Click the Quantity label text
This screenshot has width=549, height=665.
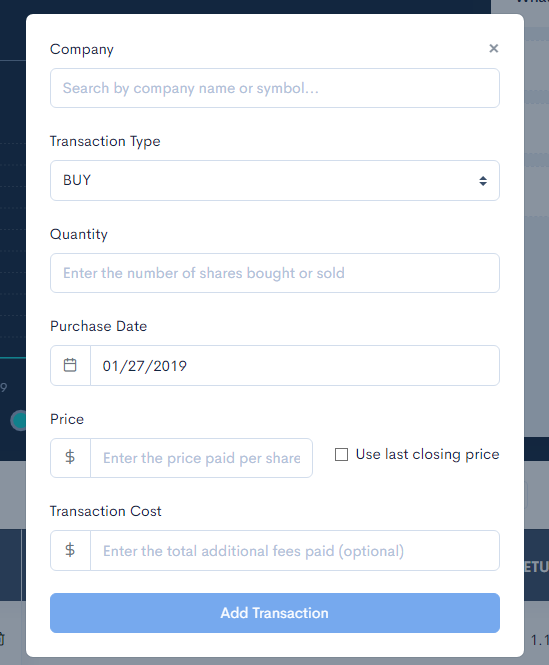[79, 235]
